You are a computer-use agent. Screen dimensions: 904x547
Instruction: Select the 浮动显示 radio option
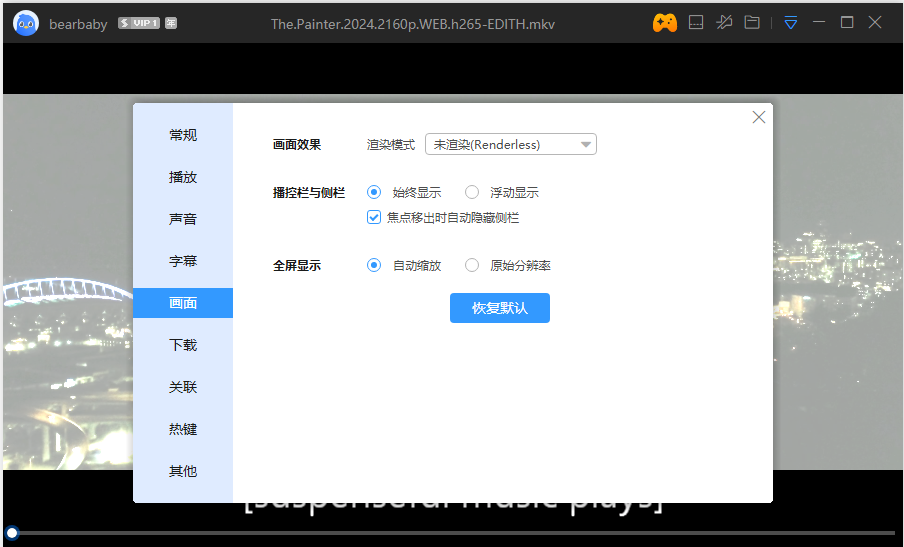coord(472,192)
